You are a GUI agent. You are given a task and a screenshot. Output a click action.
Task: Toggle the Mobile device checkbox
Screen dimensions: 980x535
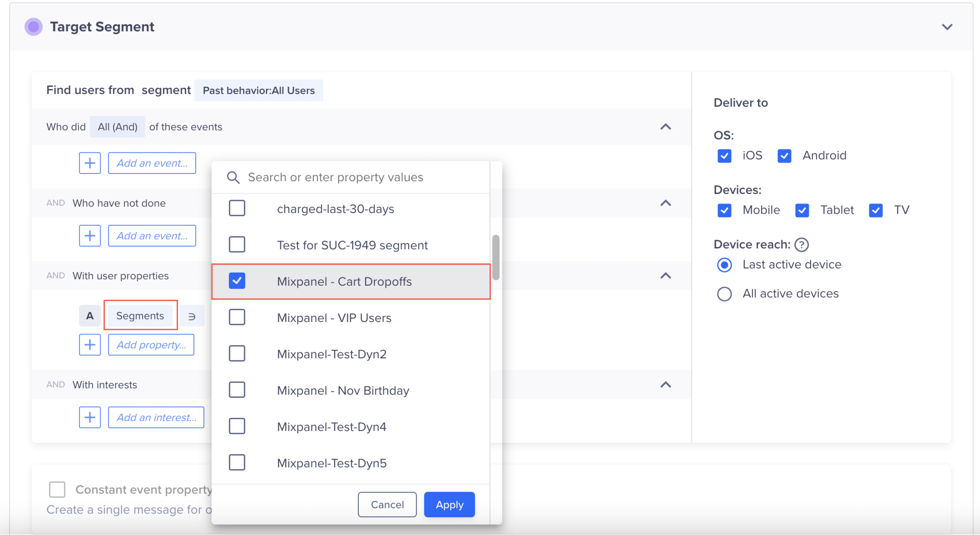(x=724, y=211)
